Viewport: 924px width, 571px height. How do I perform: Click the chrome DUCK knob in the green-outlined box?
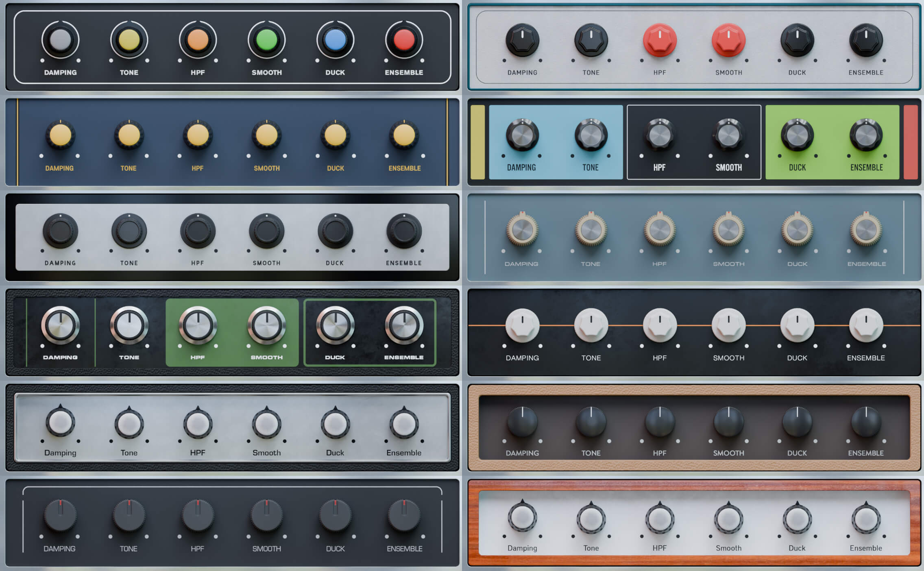pyautogui.click(x=335, y=325)
